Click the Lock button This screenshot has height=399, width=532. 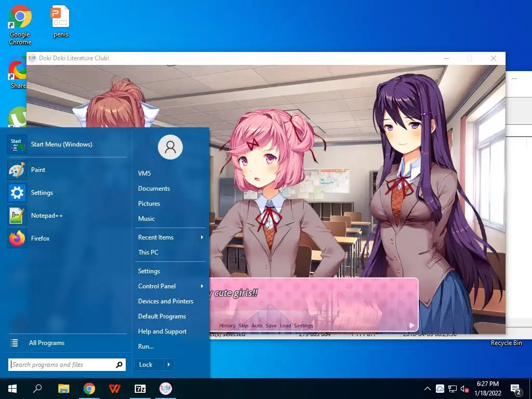(149, 365)
